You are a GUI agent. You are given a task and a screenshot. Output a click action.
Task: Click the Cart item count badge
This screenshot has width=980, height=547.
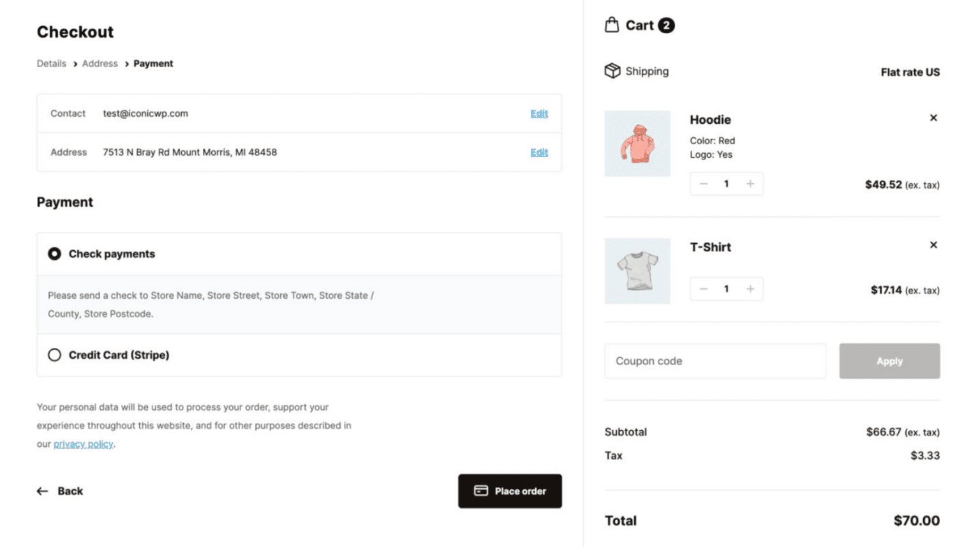[x=666, y=24]
